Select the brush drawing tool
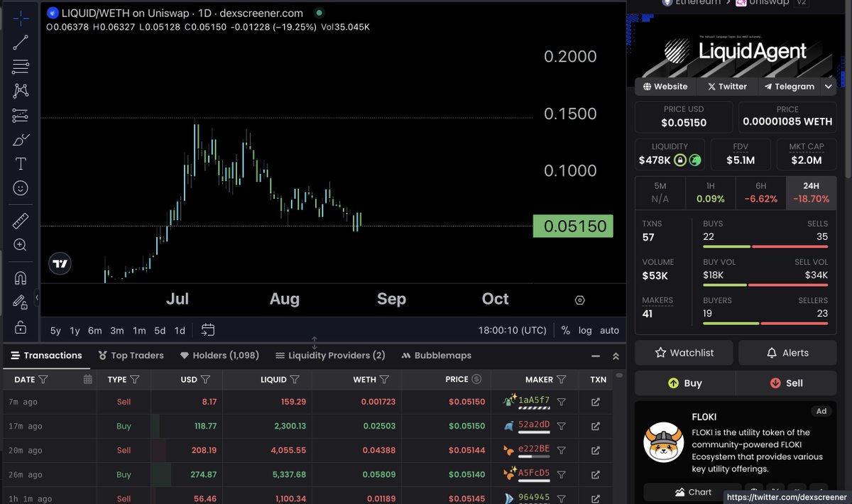The image size is (852, 504). tap(20, 139)
